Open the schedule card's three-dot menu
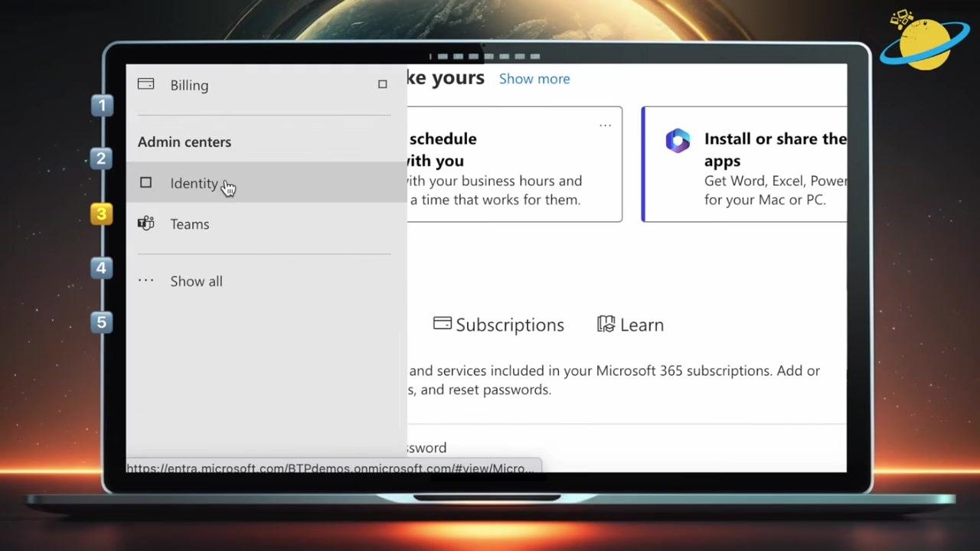Screen dimensions: 980x551 point(605,125)
